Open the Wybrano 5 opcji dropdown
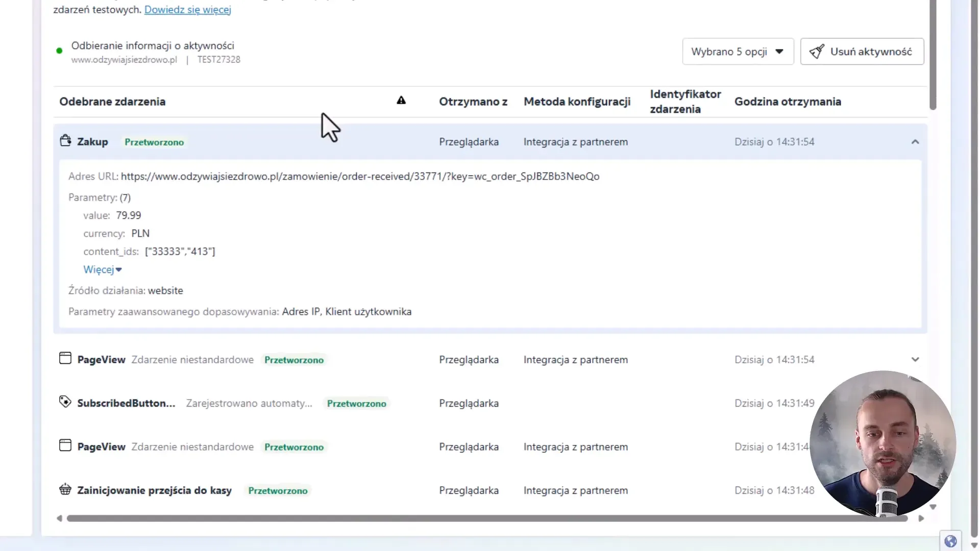Image resolution: width=980 pixels, height=551 pixels. (738, 52)
